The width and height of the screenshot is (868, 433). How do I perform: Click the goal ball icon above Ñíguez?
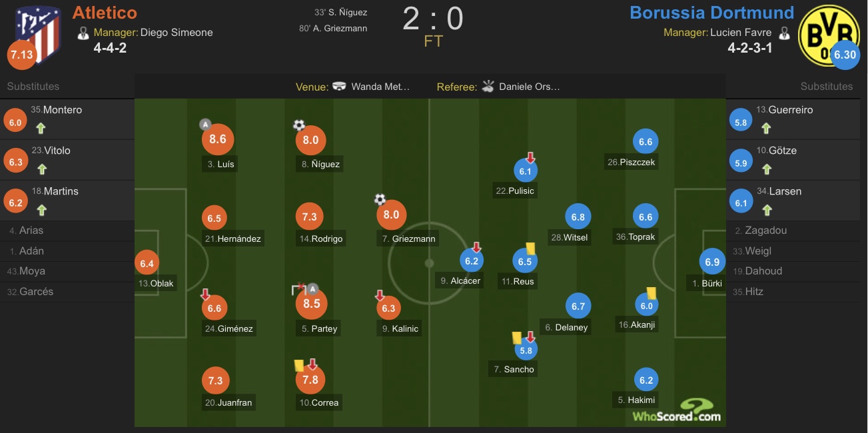tap(299, 125)
